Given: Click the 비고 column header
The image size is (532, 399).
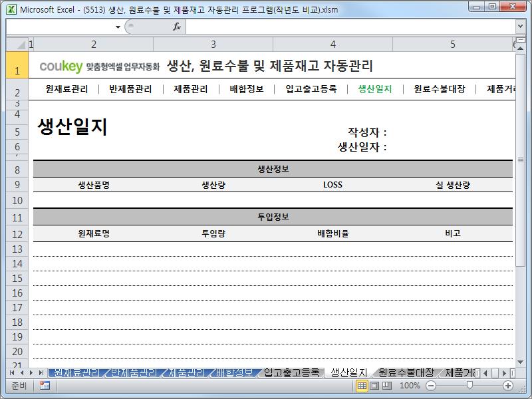Looking at the screenshot, I should click(x=453, y=233).
